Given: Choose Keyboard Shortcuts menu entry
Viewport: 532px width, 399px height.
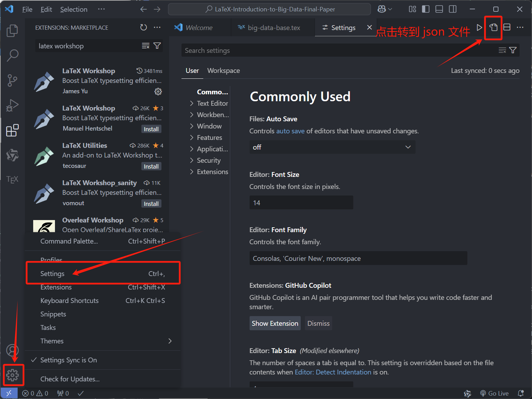Looking at the screenshot, I should point(103,301).
